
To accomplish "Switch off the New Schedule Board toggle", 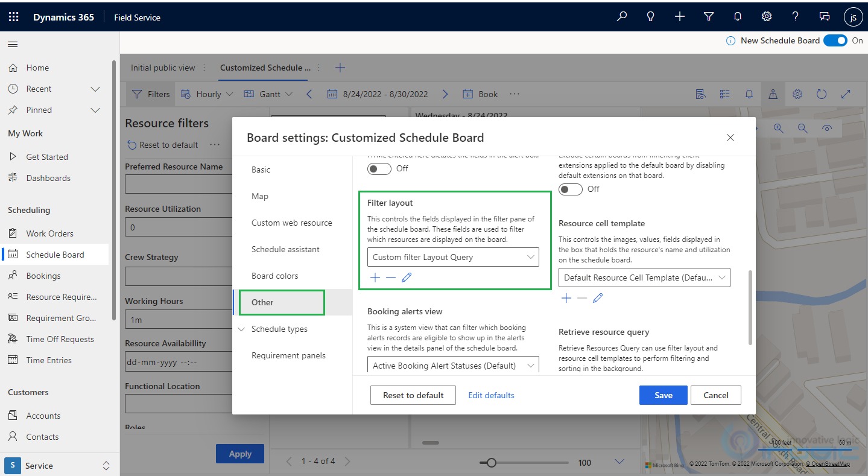I will click(835, 40).
